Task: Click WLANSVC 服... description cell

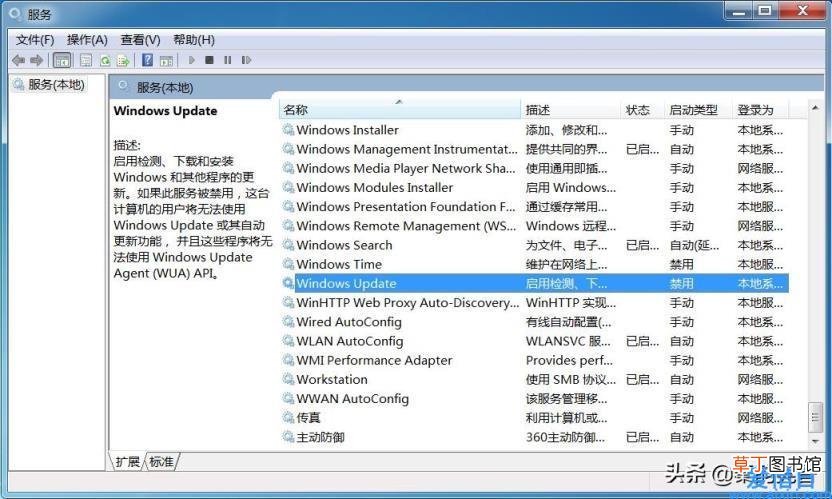Action: point(568,341)
